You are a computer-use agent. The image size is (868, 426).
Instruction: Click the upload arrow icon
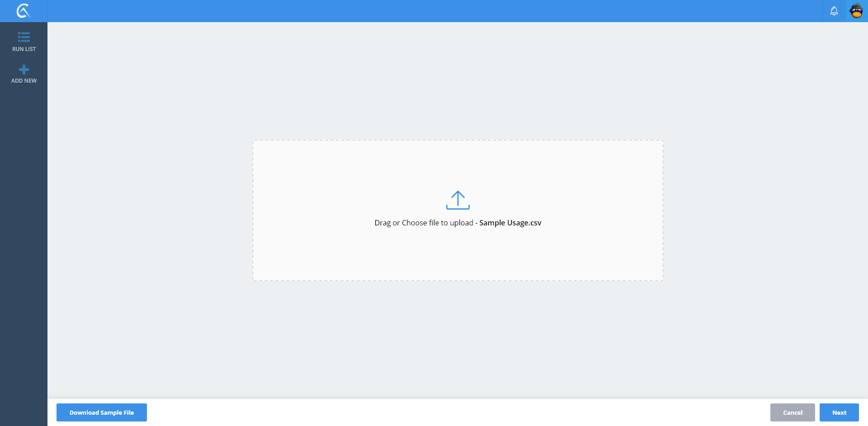coord(458,200)
